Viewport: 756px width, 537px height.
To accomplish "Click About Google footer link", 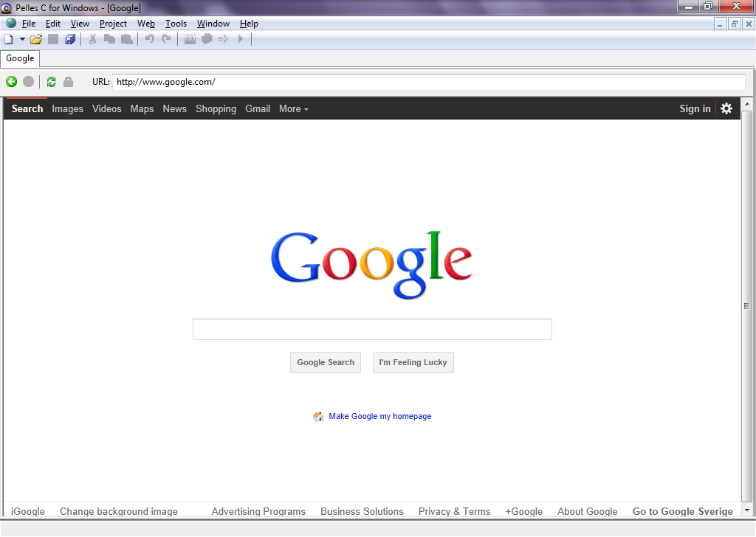I will tap(587, 511).
